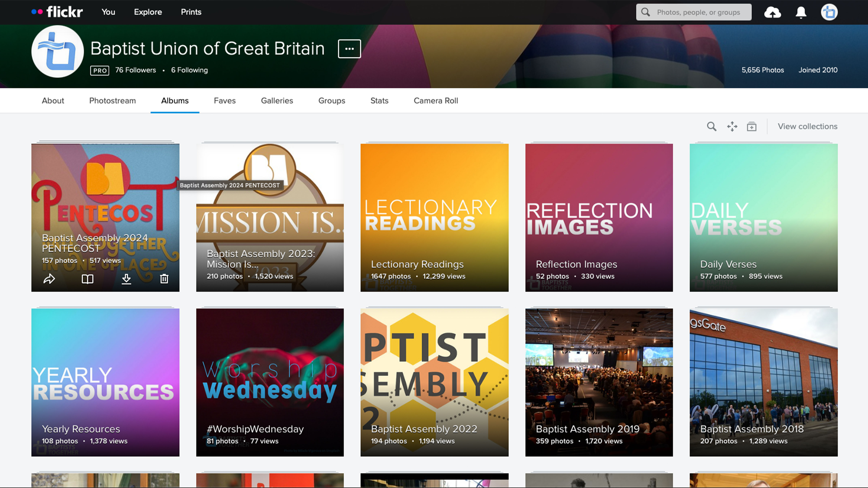Share the Pentecost album

[49, 279]
